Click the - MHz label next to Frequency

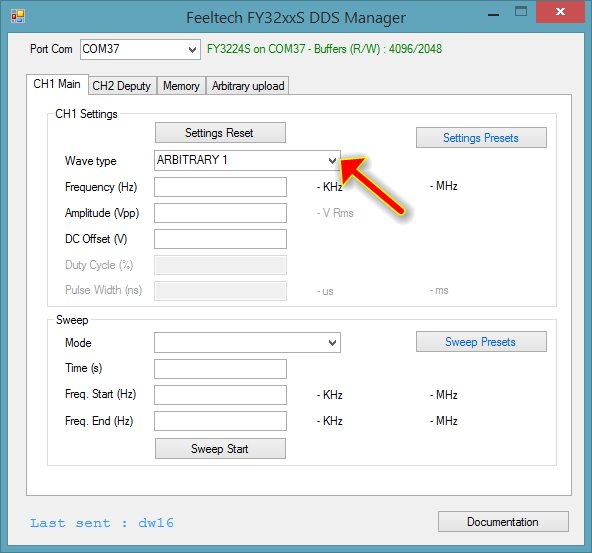coord(444,186)
